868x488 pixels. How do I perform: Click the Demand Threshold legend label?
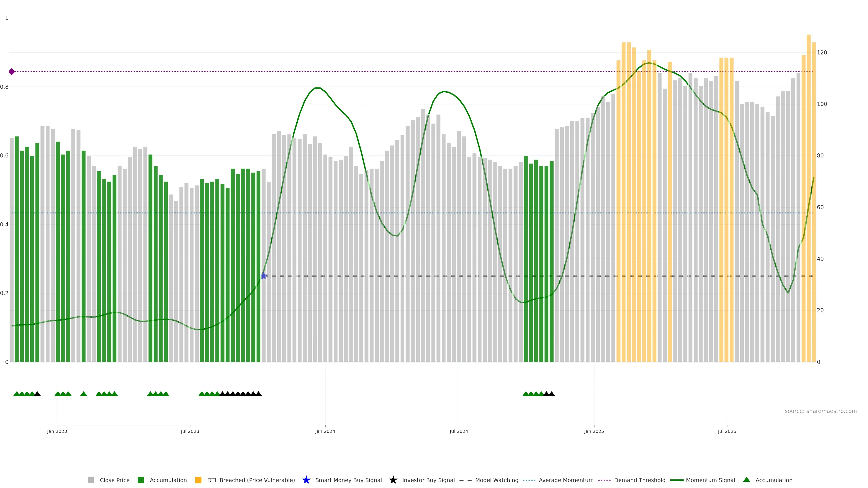coord(639,480)
